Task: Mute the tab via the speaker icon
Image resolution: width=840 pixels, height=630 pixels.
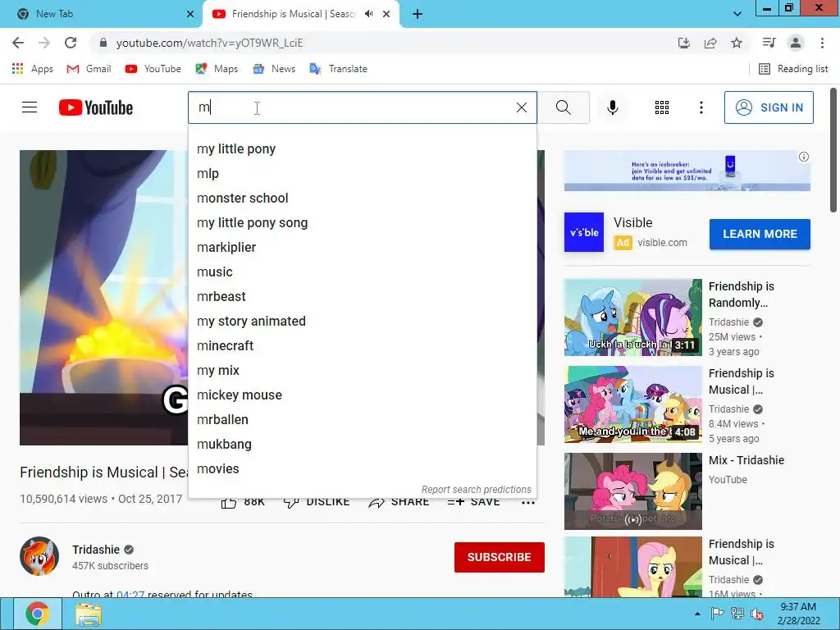Action: 368,14
